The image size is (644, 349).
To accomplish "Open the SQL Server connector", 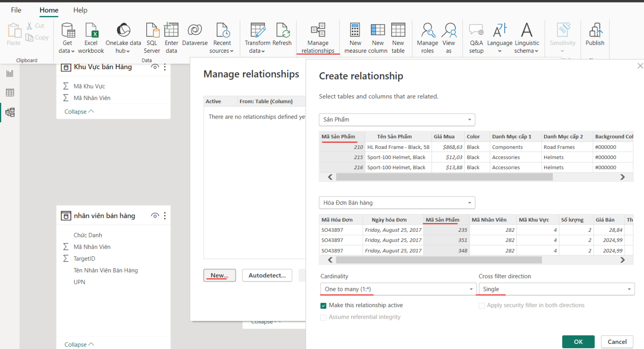I will pyautogui.click(x=152, y=38).
